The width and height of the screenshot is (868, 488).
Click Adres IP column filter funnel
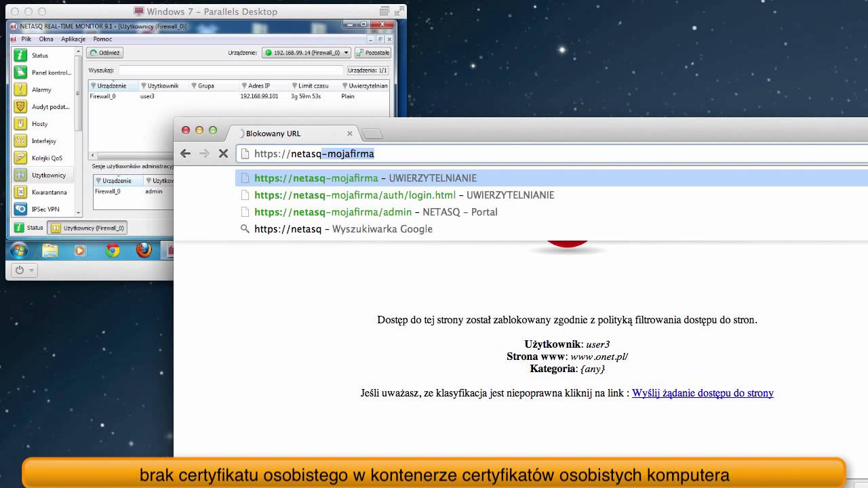click(244, 86)
